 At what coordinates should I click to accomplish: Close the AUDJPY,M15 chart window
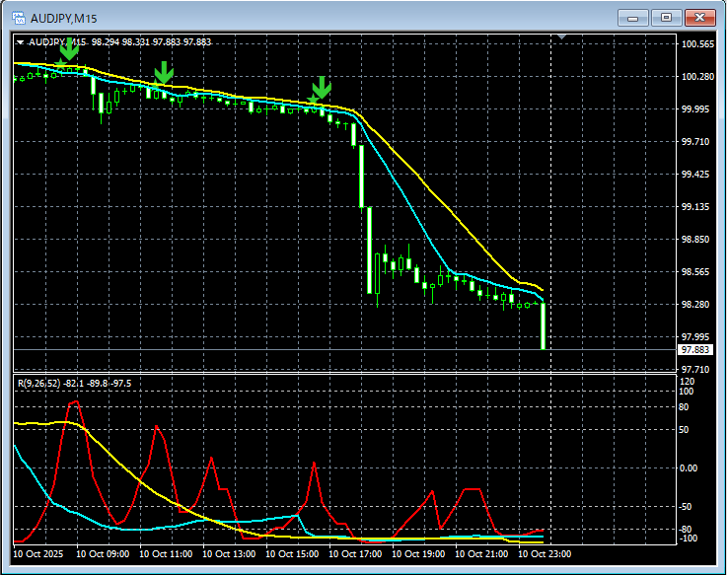pyautogui.click(x=699, y=17)
